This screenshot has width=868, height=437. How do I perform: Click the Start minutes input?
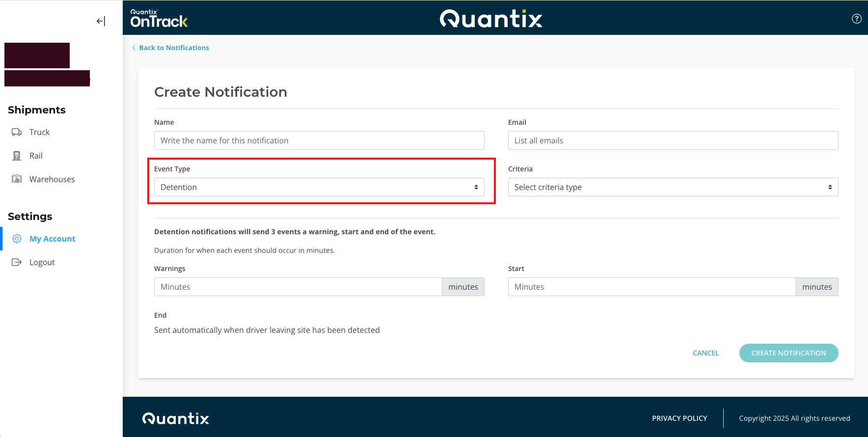click(x=651, y=287)
